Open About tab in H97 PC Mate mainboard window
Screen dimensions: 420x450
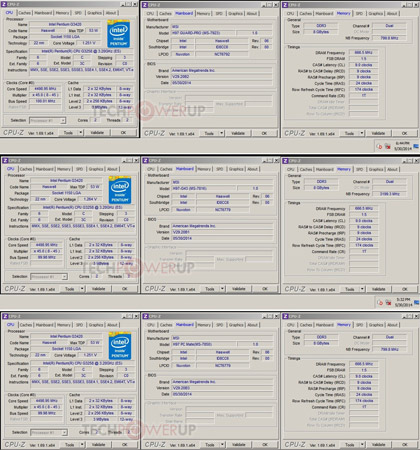tap(252, 325)
